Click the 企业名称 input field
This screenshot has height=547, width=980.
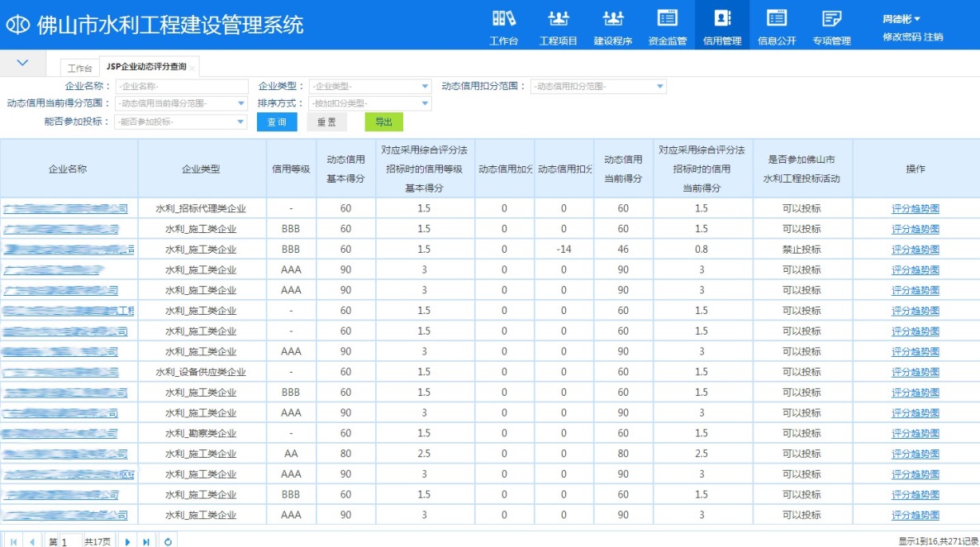tap(182, 87)
